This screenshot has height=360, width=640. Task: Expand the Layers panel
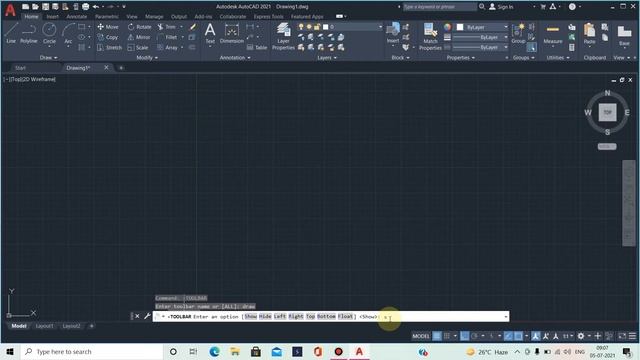coord(327,58)
